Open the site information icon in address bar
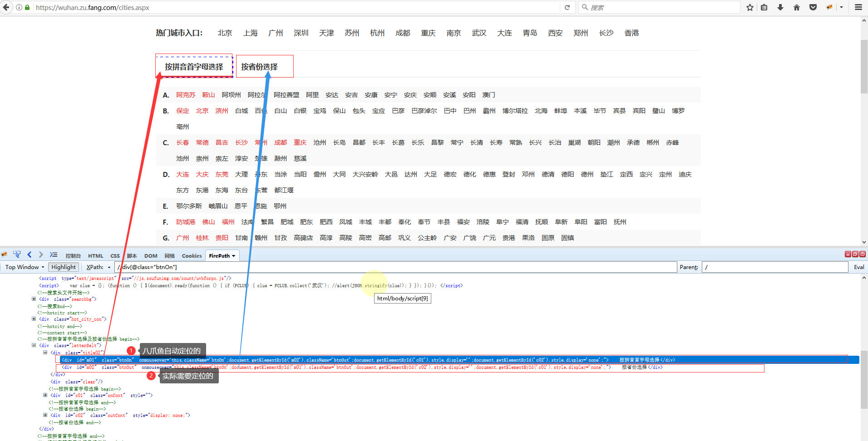This screenshot has height=441, width=868. coord(19,8)
